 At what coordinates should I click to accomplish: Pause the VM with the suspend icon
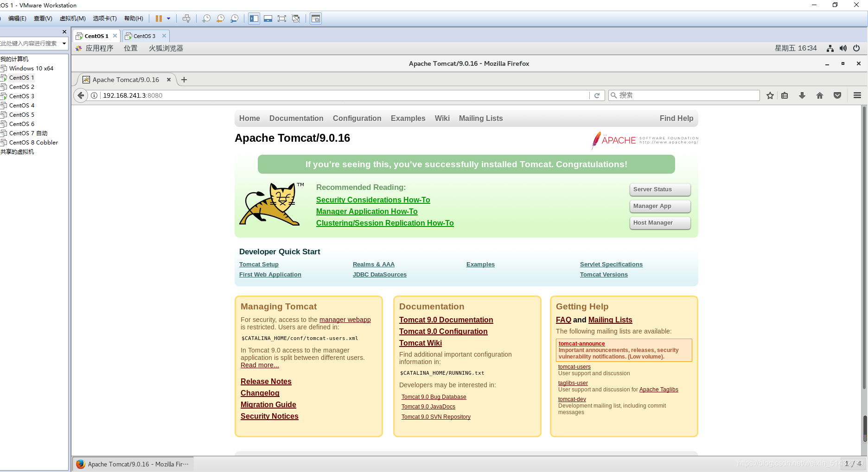tap(159, 19)
